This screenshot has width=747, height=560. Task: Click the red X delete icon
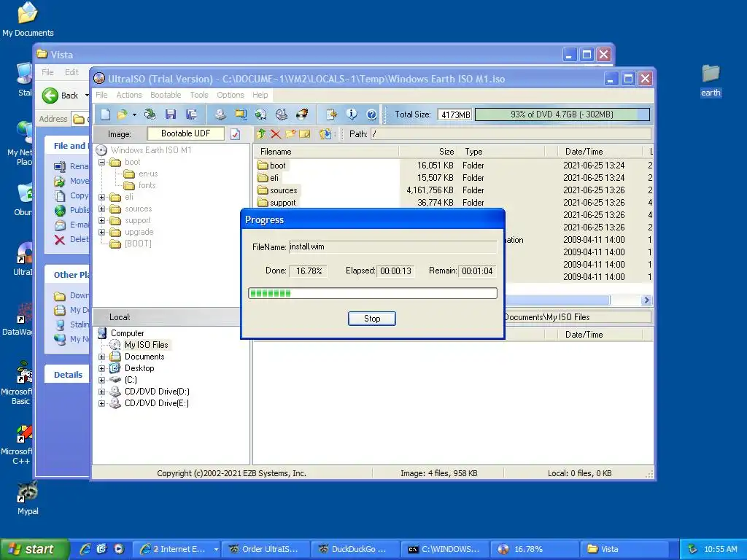pos(275,134)
